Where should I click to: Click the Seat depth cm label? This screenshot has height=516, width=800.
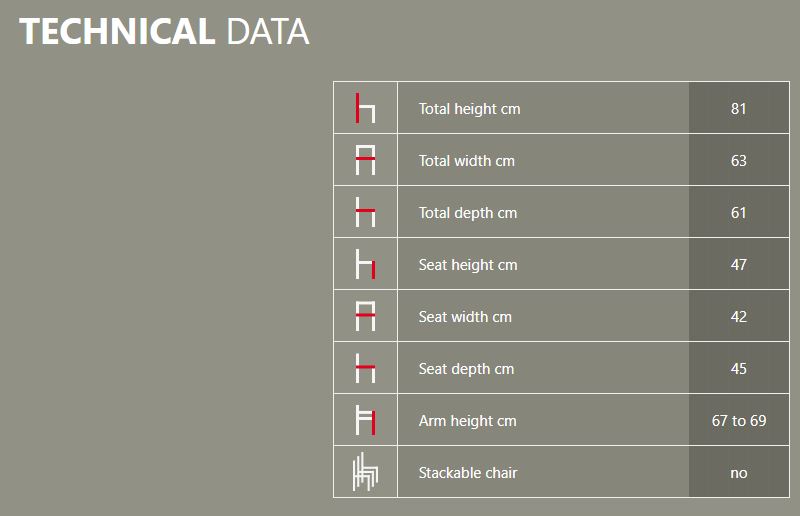click(x=466, y=369)
